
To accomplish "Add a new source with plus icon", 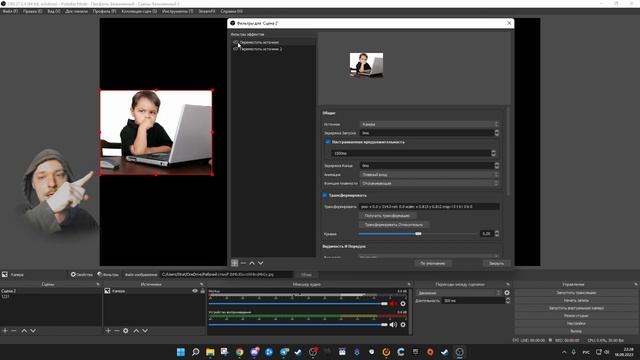I will point(108,331).
